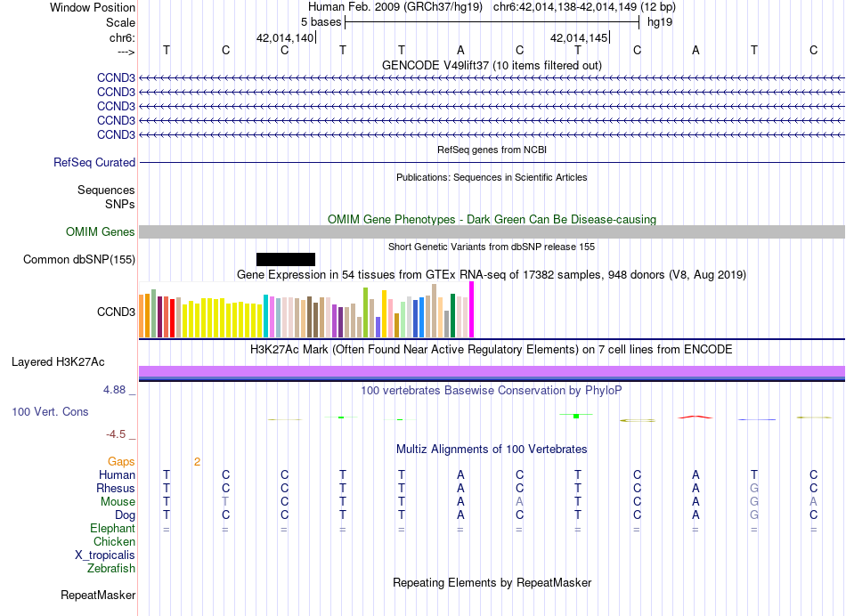
Task: Click the orange gap count 2
Action: 198,462
